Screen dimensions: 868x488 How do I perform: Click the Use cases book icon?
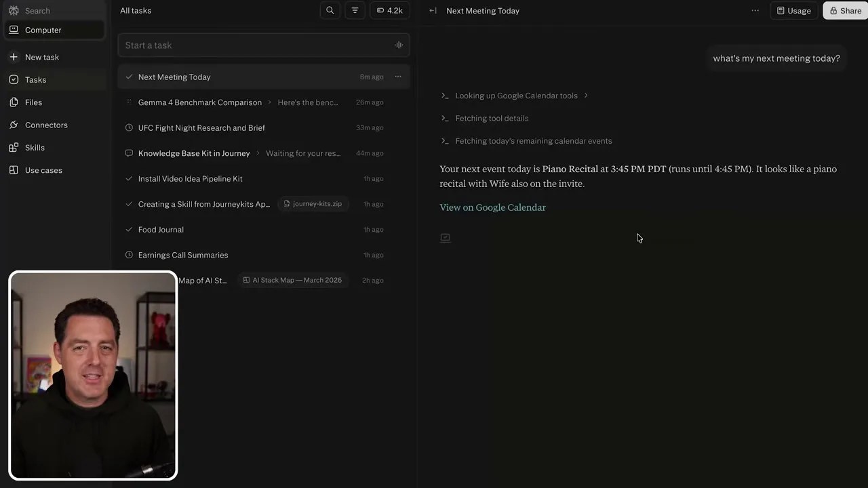[14, 170]
